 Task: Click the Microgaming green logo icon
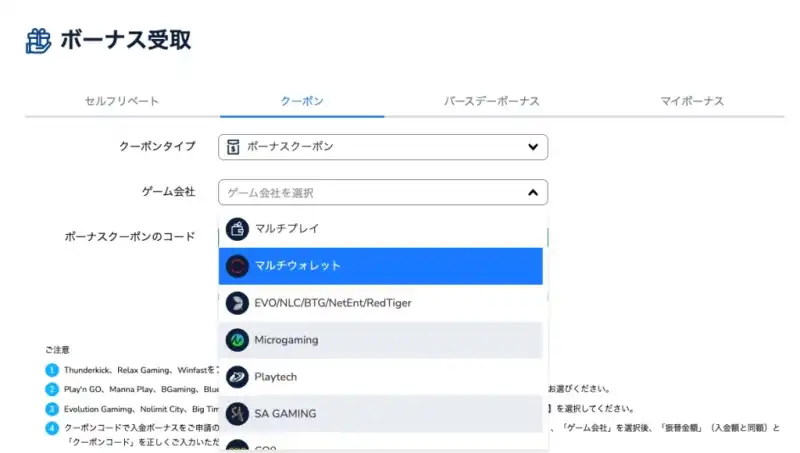pyautogui.click(x=237, y=340)
